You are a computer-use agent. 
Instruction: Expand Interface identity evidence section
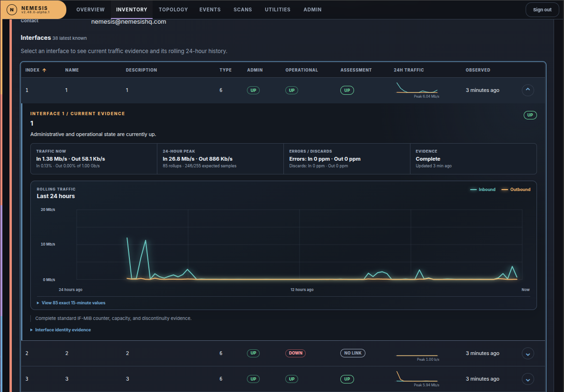pos(61,330)
